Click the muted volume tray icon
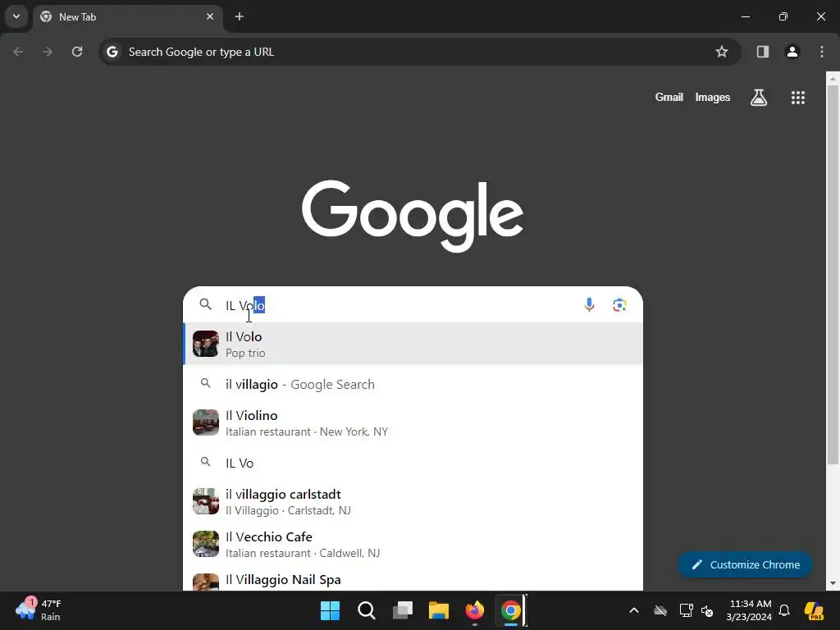The image size is (840, 630). click(707, 610)
